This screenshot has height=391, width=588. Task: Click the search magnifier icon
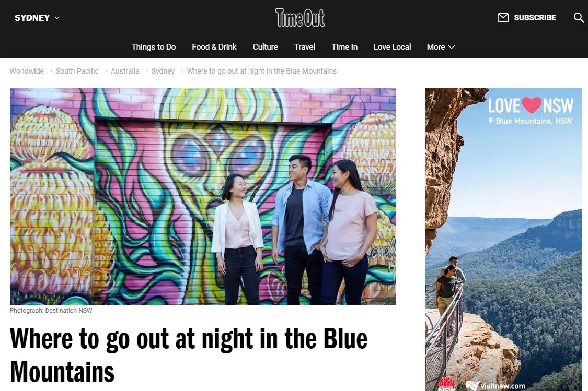coord(579,17)
